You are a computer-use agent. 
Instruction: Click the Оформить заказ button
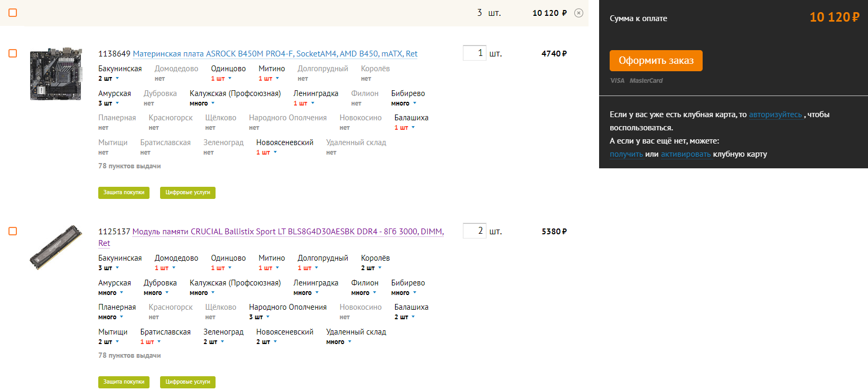656,61
